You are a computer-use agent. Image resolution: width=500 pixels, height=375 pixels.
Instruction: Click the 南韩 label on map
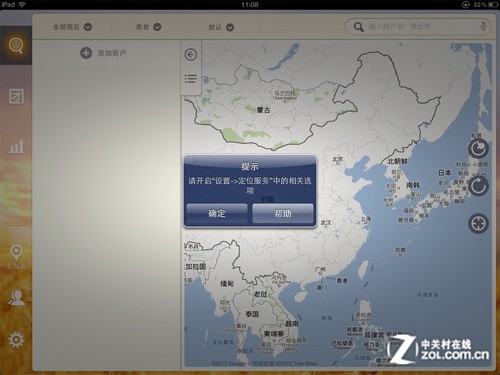coord(413,185)
